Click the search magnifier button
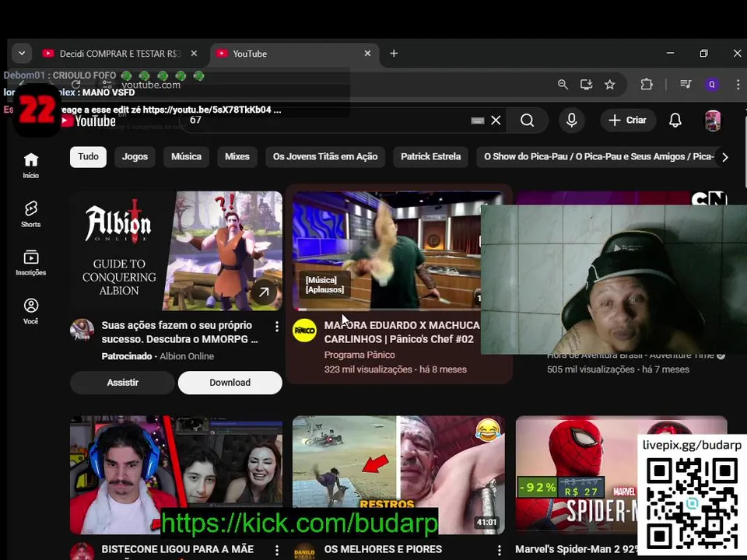747x560 pixels. [x=527, y=121]
